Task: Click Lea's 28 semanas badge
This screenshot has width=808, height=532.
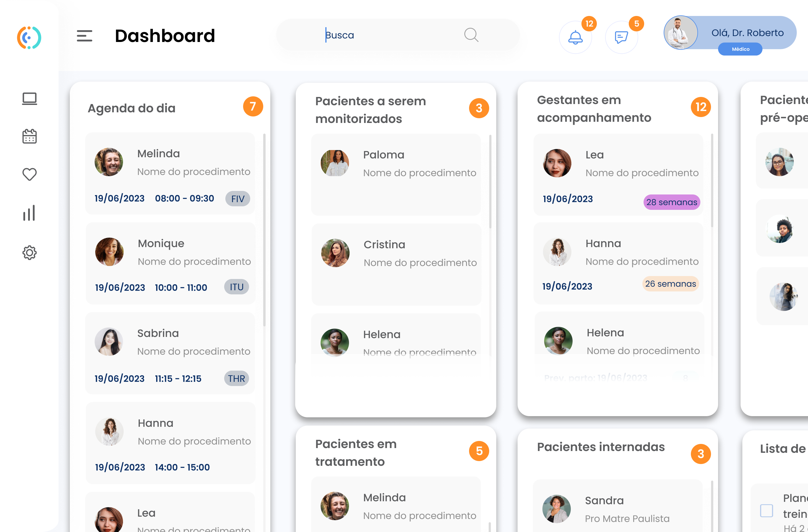Action: point(672,202)
